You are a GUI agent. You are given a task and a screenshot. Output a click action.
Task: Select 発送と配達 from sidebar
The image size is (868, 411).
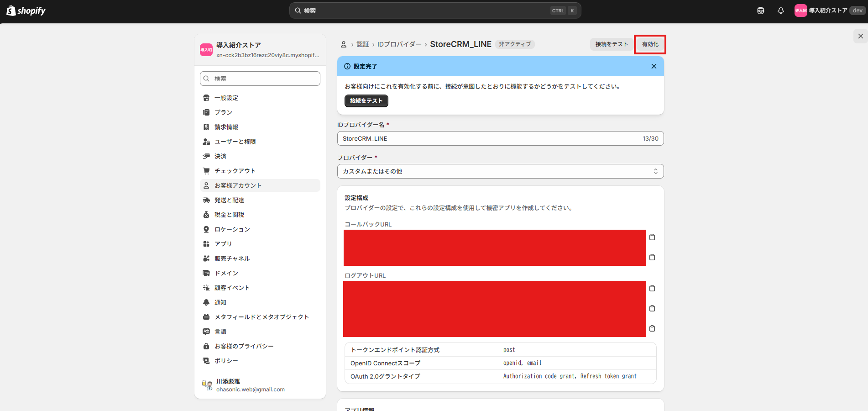(x=229, y=200)
